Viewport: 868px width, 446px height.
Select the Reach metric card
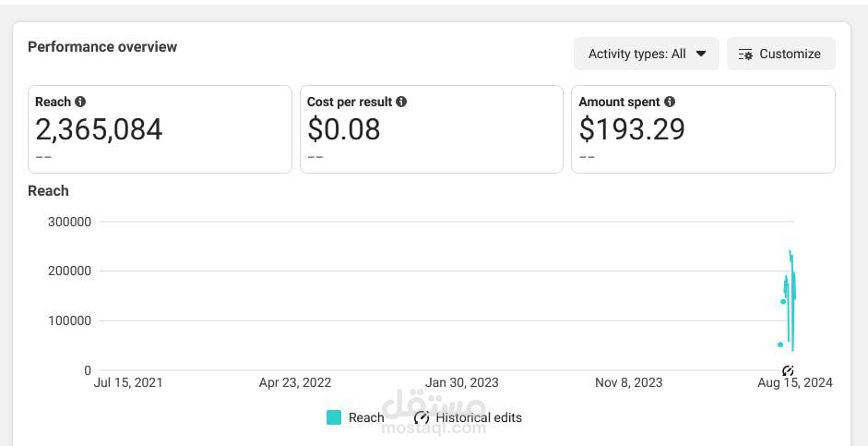pos(160,129)
